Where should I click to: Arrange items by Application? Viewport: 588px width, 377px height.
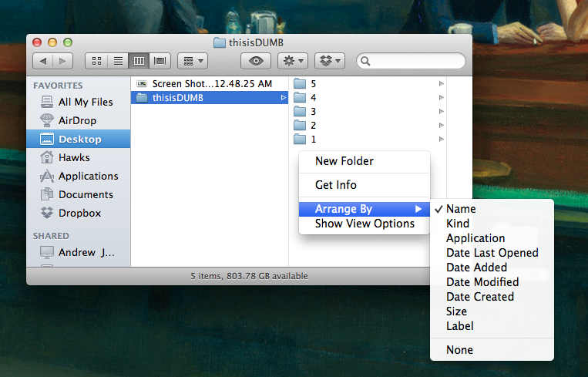pos(492,237)
